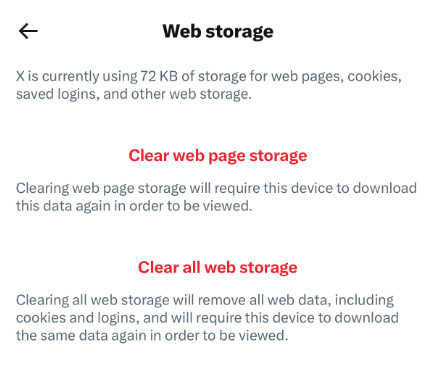The height and width of the screenshot is (369, 428).
Task: Select the paragraph about X currently using storage
Action: tap(209, 85)
